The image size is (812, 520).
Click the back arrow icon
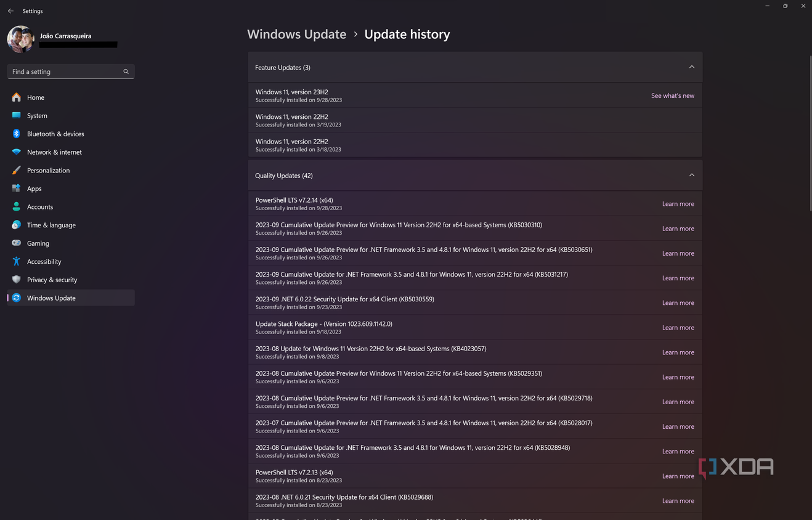pyautogui.click(x=10, y=11)
